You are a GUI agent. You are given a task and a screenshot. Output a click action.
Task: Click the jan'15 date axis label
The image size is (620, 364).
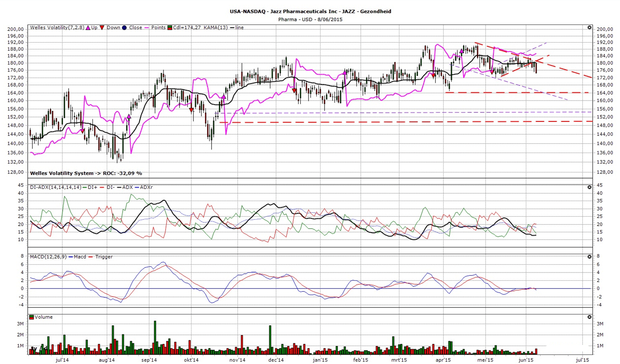coord(320,360)
